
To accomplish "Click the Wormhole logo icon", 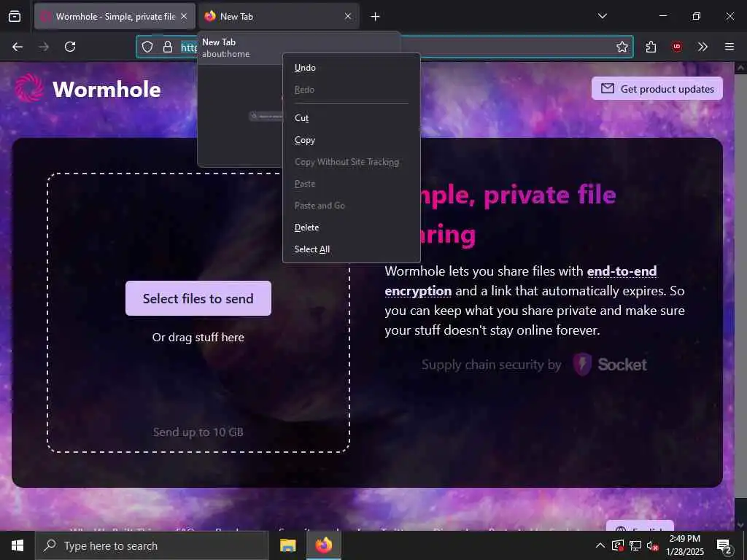I will (29, 88).
